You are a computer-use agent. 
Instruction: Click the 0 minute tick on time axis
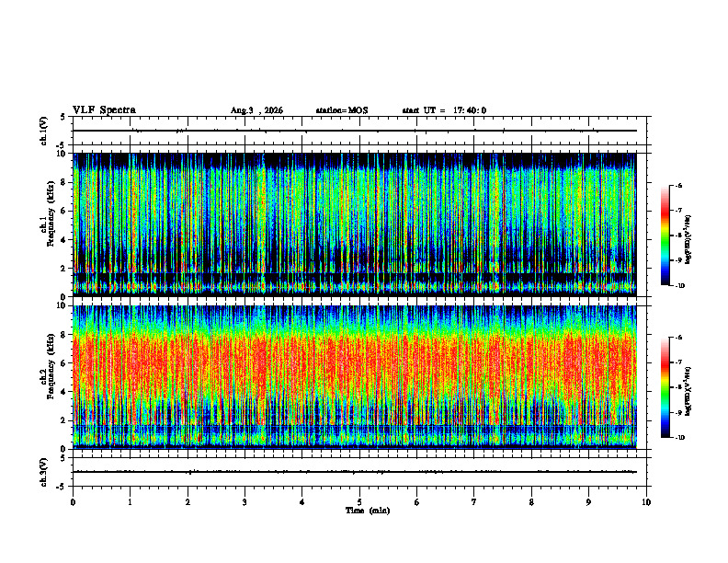(73, 502)
